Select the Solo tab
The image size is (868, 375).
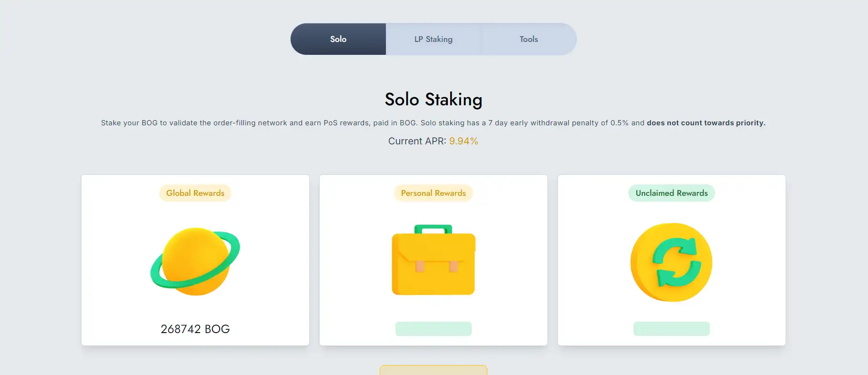click(x=338, y=39)
